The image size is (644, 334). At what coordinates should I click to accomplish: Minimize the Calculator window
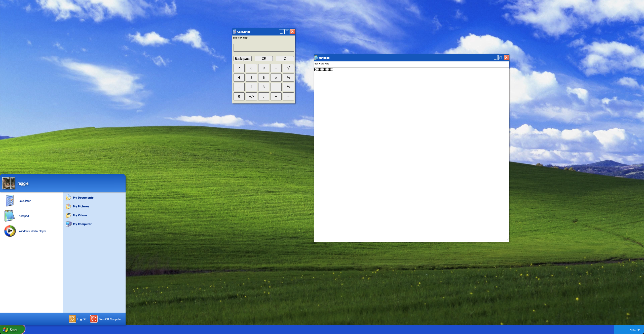click(x=281, y=32)
